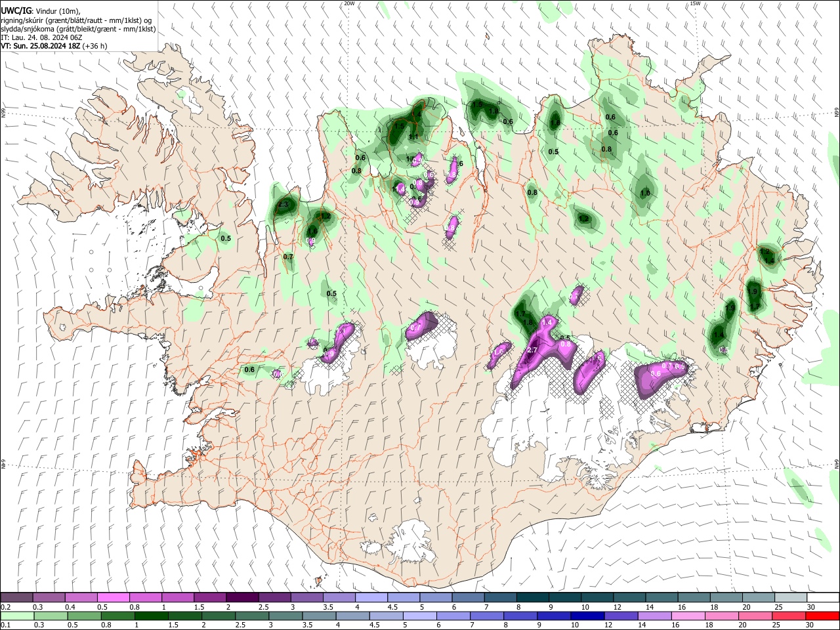This screenshot has height=630, width=840.
Task: Click the 0.2 label in the snow legend
Action: coord(5,607)
